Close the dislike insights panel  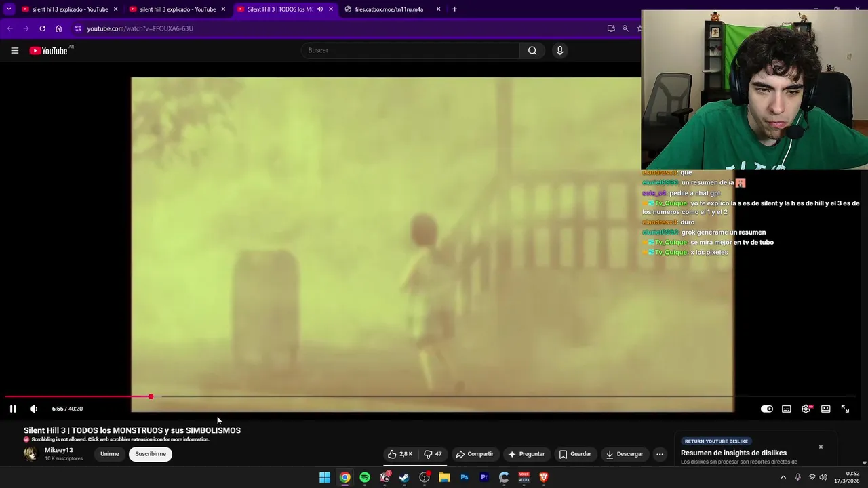821,447
